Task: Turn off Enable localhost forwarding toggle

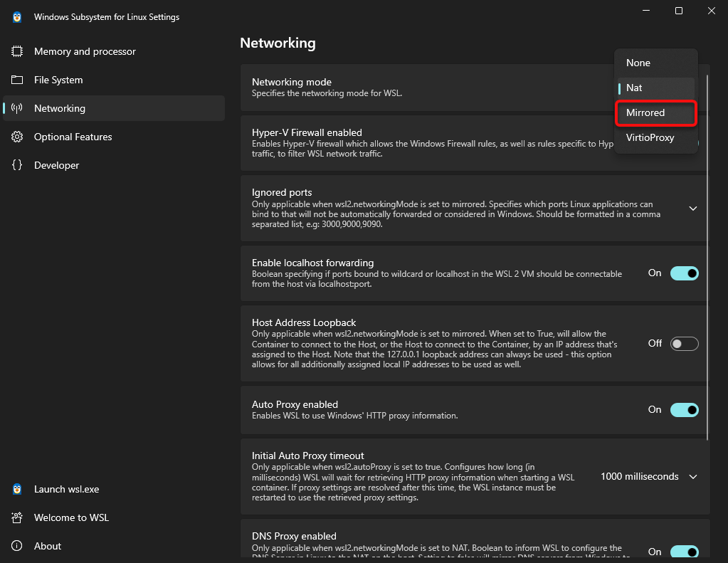Action: click(x=684, y=273)
